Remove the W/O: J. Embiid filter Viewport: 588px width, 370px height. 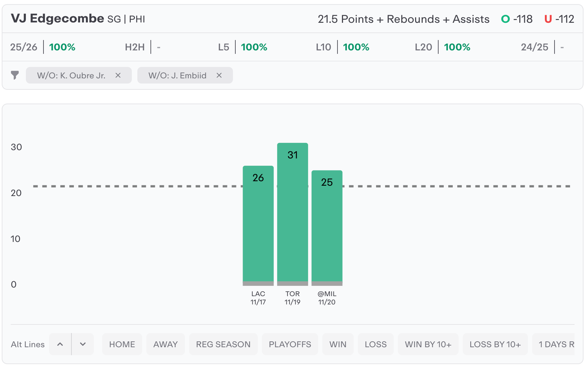[x=219, y=75]
